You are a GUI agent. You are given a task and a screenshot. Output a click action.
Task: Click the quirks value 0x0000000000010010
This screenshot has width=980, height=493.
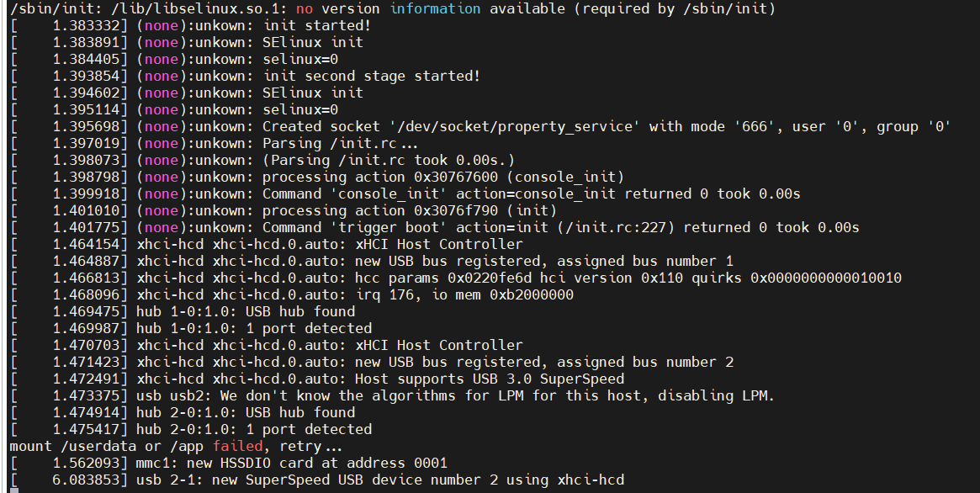825,278
